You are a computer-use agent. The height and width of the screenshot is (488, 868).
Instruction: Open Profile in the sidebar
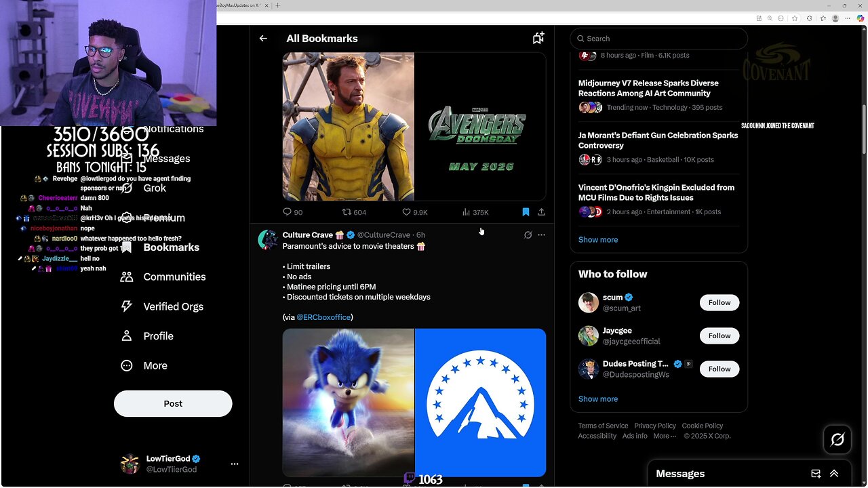click(x=146, y=336)
